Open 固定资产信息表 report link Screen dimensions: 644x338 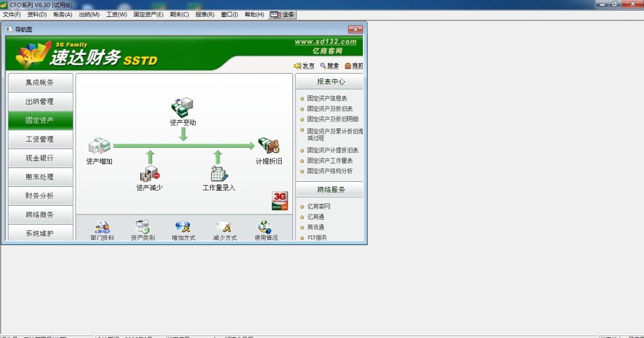pyautogui.click(x=327, y=98)
